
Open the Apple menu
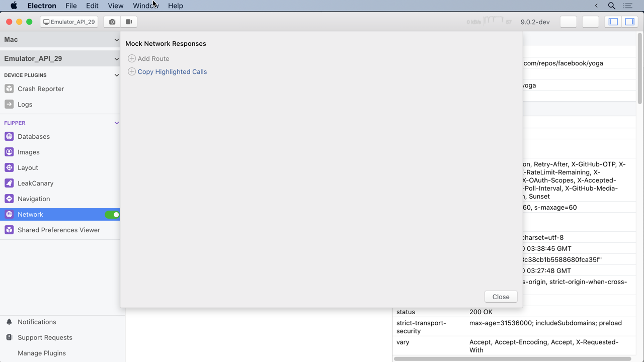(14, 6)
